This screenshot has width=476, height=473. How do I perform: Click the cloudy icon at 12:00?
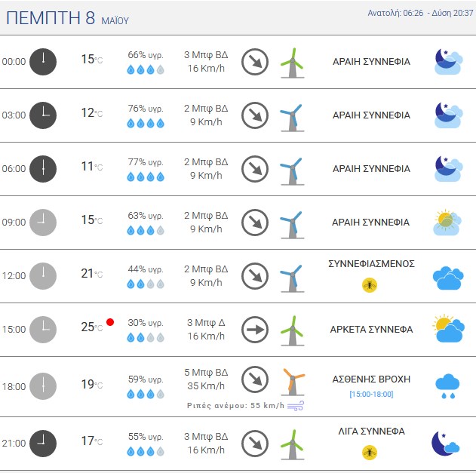448,278
